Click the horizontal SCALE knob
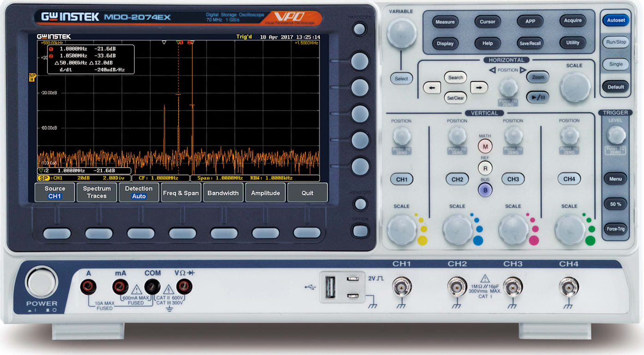This screenshot has width=644, height=355. 575,87
